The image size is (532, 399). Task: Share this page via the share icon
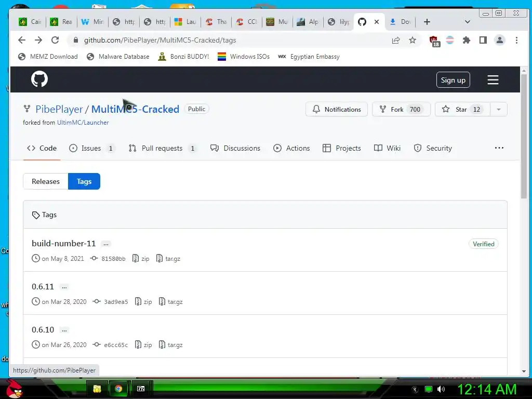click(x=395, y=41)
